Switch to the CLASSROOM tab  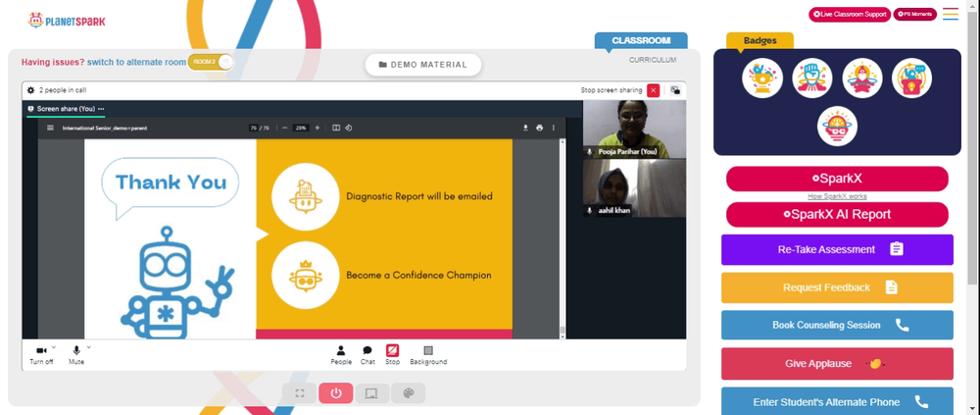pyautogui.click(x=641, y=40)
